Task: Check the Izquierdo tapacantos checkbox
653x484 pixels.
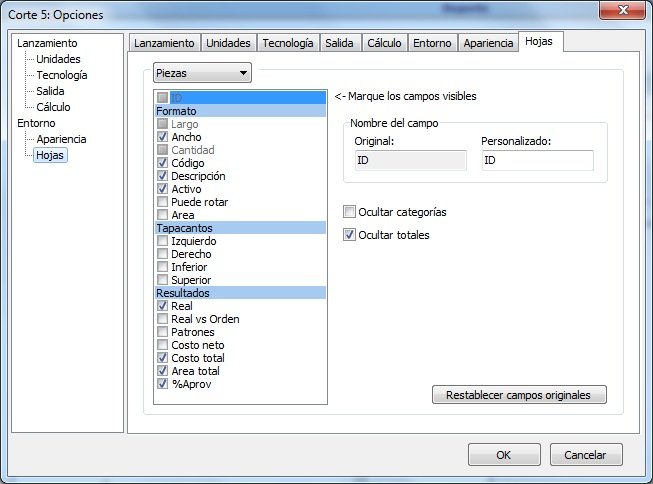Action: 163,241
